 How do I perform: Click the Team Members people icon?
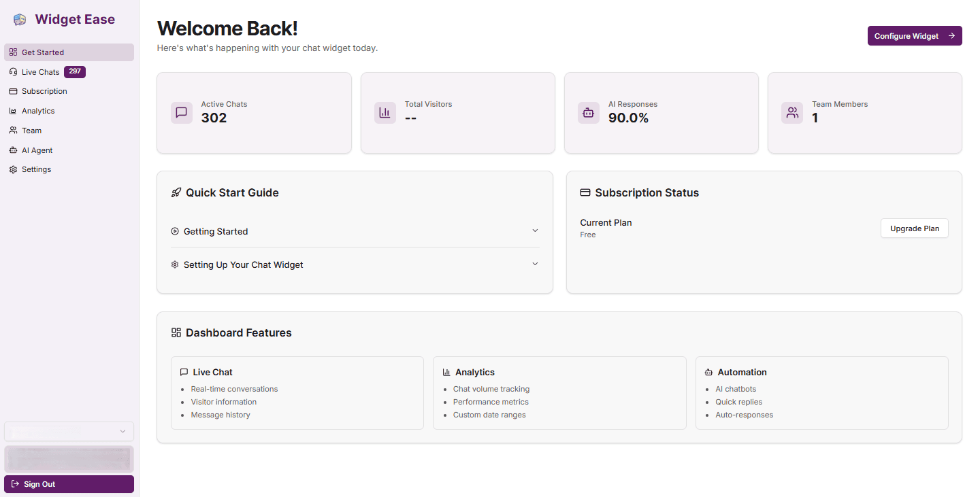coord(791,112)
